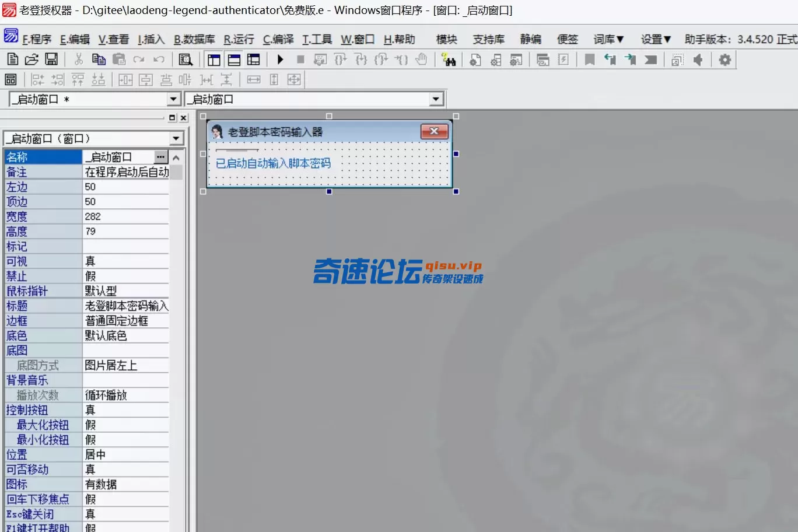Click the 高度 value field 79
This screenshot has width=798, height=532.
(126, 232)
